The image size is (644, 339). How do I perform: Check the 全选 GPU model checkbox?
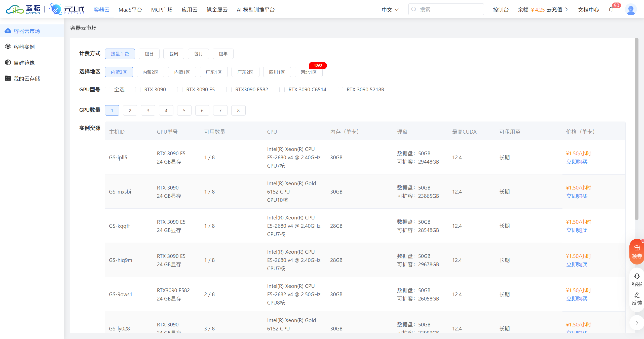click(108, 90)
